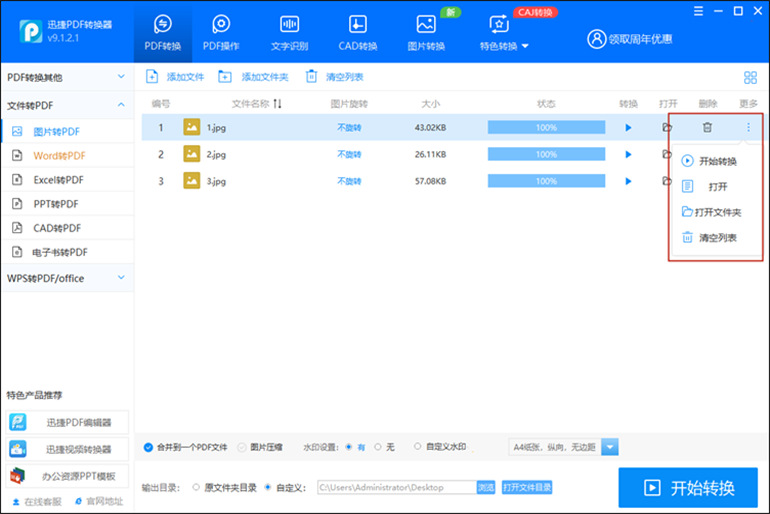This screenshot has height=514, width=770.
Task: Select 电子书转PDF in sidebar
Action: click(x=67, y=252)
